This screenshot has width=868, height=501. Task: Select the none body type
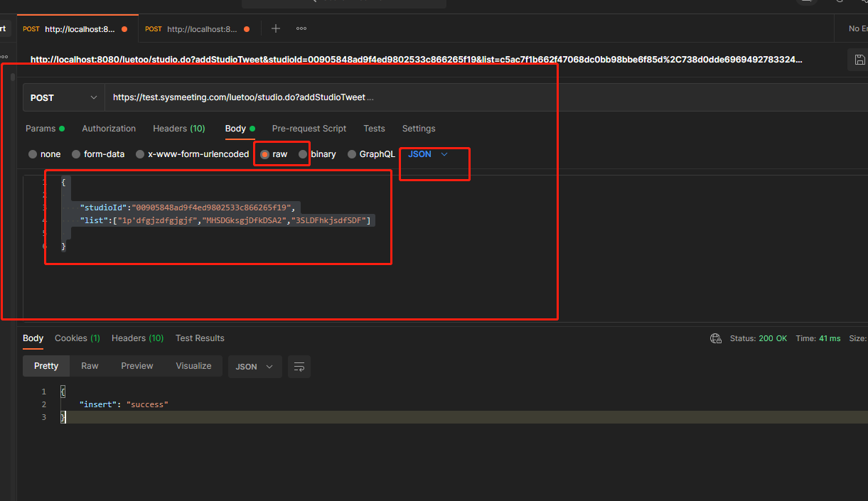tap(45, 154)
